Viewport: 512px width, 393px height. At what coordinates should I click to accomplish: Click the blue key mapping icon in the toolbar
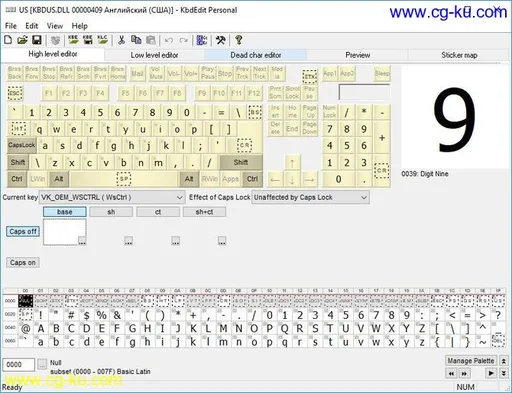pos(202,40)
